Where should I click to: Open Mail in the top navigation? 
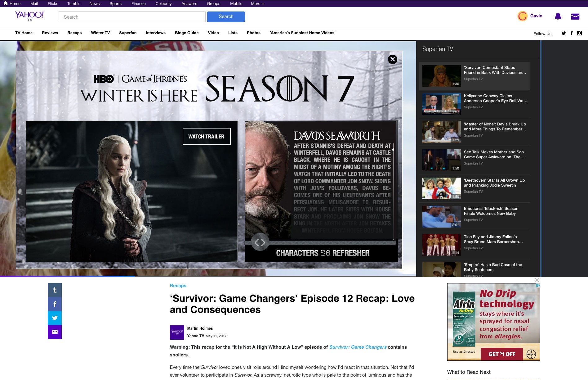click(x=34, y=4)
